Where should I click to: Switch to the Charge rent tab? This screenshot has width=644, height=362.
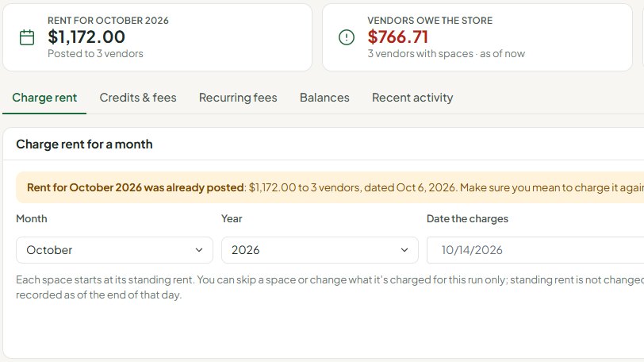(44, 98)
